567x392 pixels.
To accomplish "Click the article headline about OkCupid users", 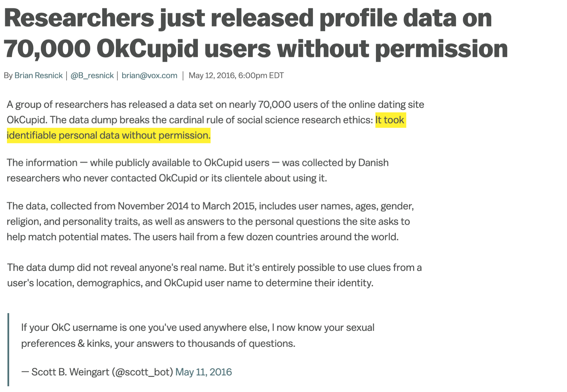I will point(255,33).
